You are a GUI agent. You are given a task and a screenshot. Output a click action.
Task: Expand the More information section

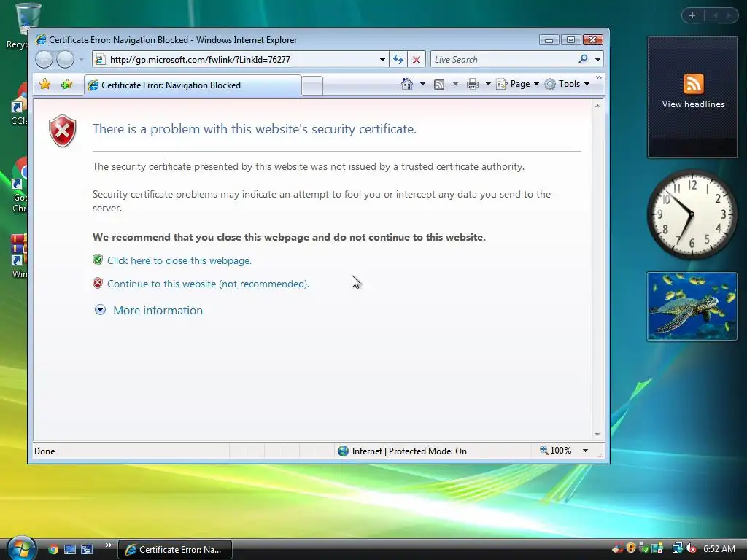click(x=100, y=310)
